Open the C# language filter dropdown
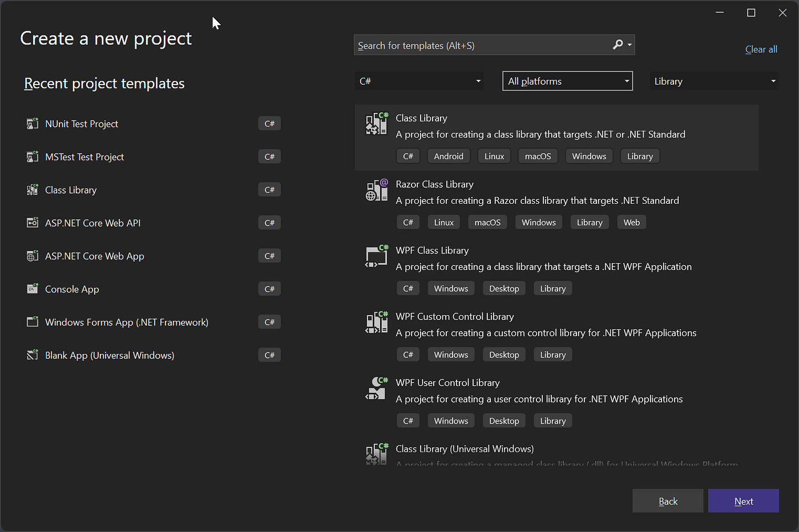This screenshot has height=532, width=799. [x=419, y=81]
